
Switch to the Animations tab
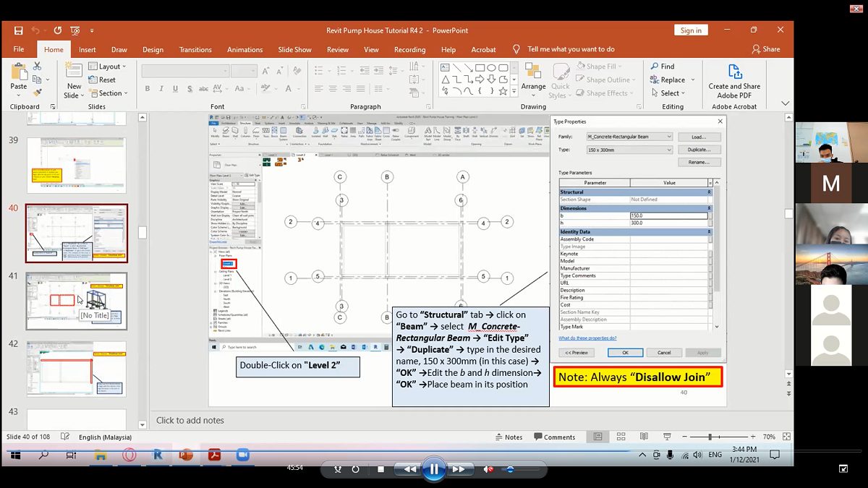click(245, 50)
